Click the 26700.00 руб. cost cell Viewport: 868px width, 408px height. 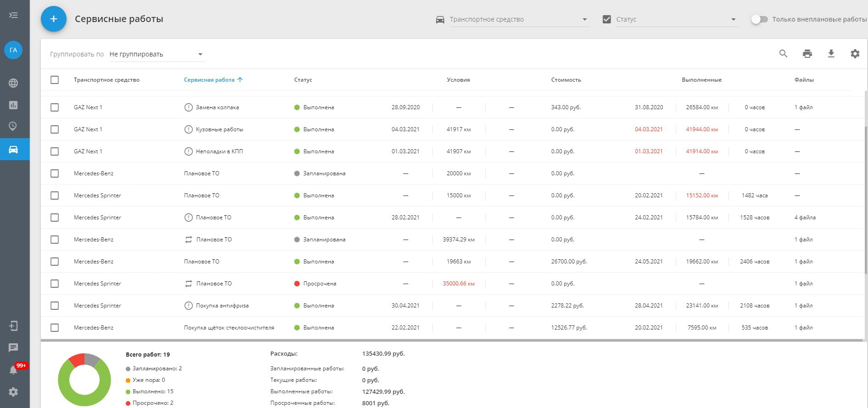[569, 262]
